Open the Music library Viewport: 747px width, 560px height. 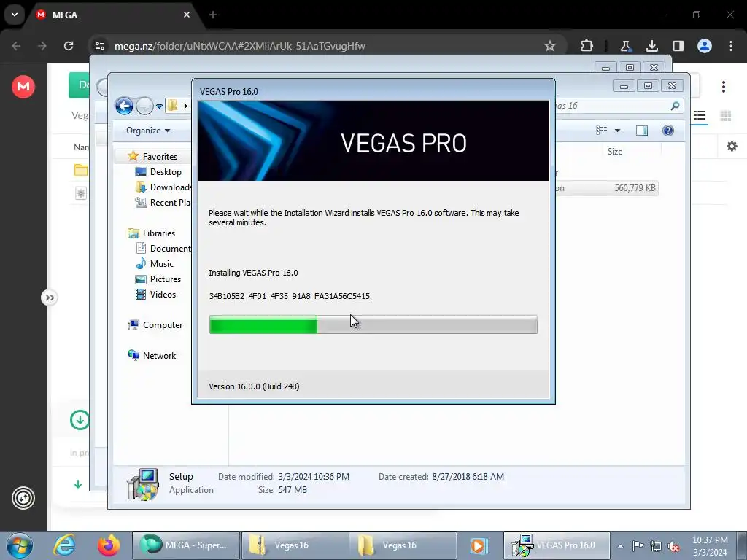pyautogui.click(x=161, y=264)
